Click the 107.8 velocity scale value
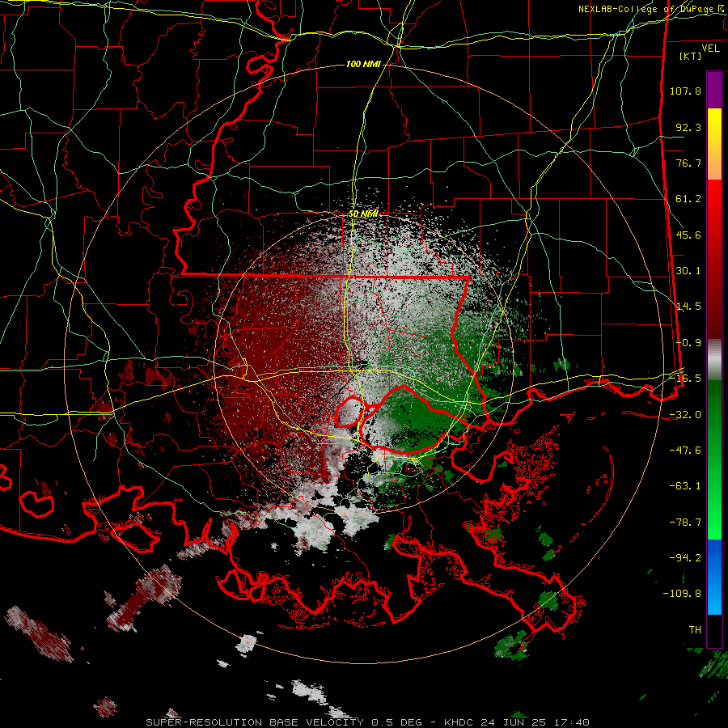This screenshot has width=728, height=728. point(685,91)
